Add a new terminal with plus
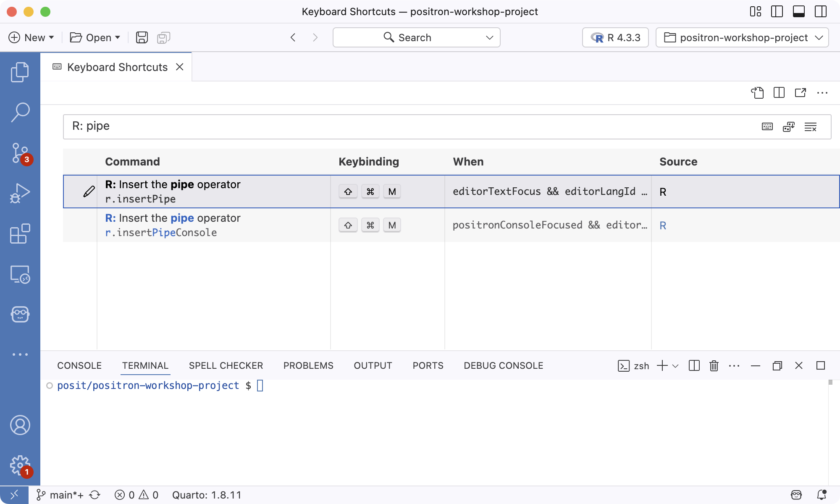 point(662,365)
